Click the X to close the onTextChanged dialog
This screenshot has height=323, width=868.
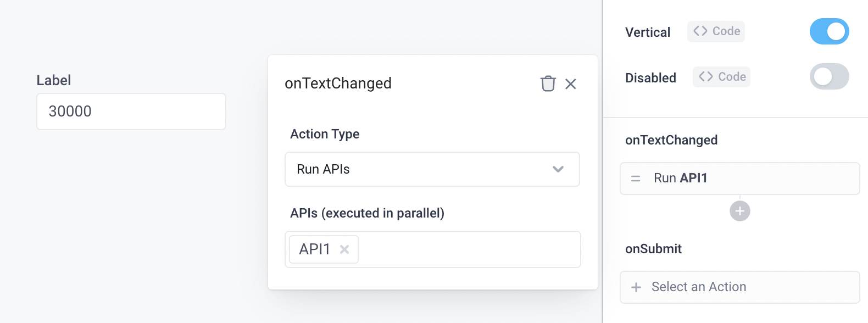click(x=571, y=83)
